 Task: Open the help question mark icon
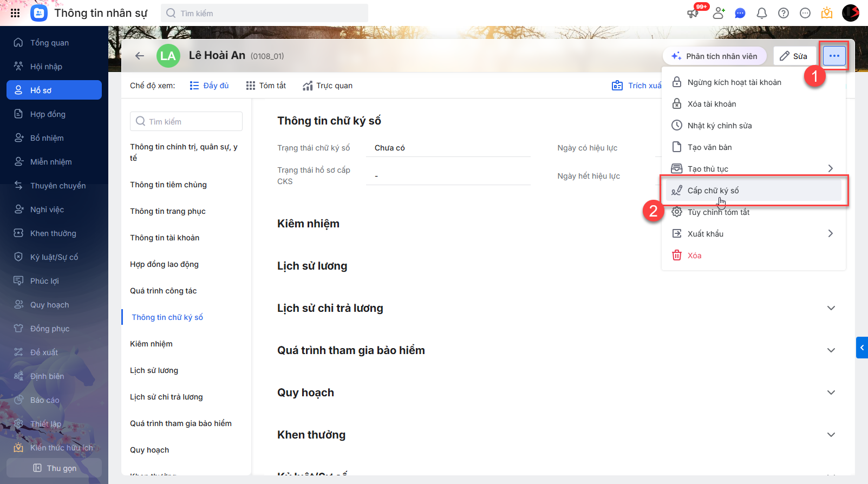[x=784, y=13]
